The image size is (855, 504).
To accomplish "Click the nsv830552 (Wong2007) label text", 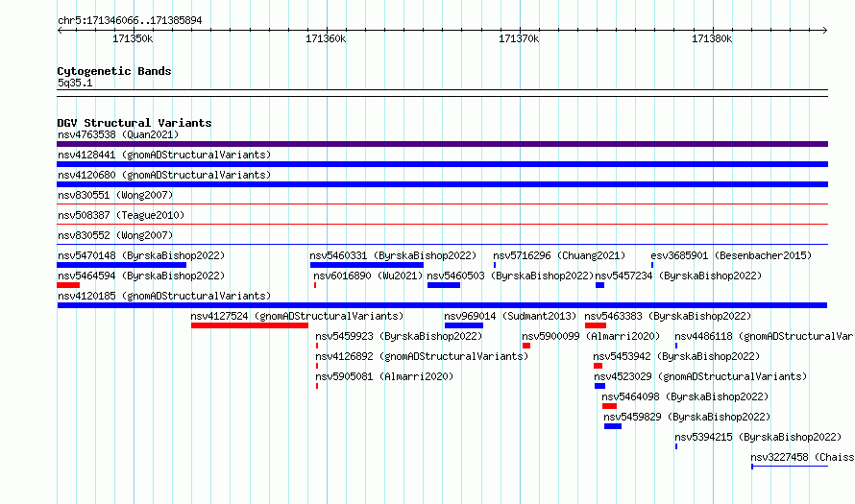I will coord(115,235).
